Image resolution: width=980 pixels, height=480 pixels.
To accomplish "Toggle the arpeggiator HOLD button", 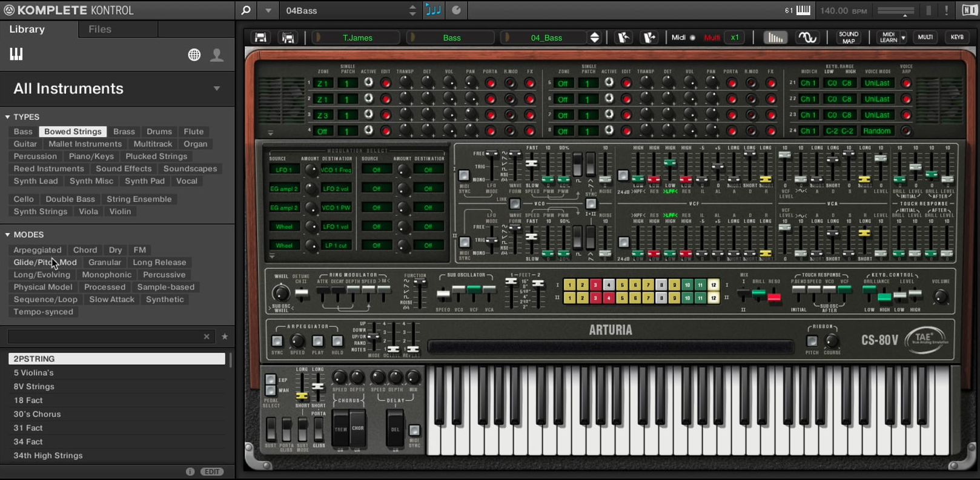I will pyautogui.click(x=337, y=341).
